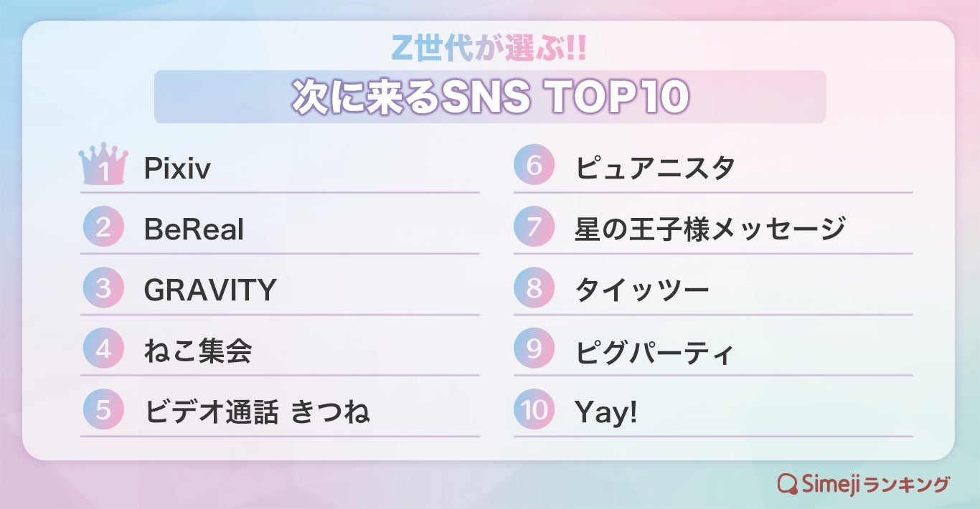980x509 pixels.
Task: Click the ねこ集会 ranking entry
Action: pyautogui.click(x=198, y=351)
